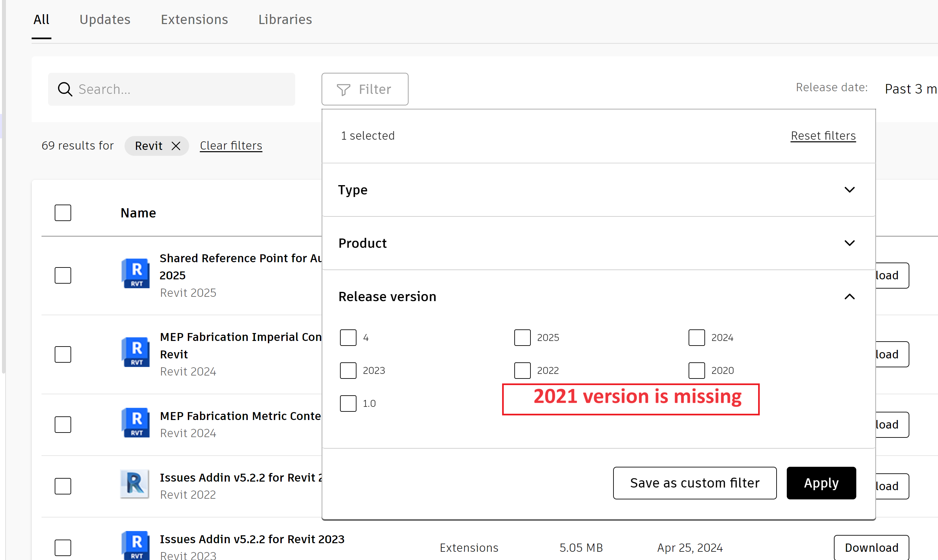Tick the select-all checkbox next to Name

point(63,213)
